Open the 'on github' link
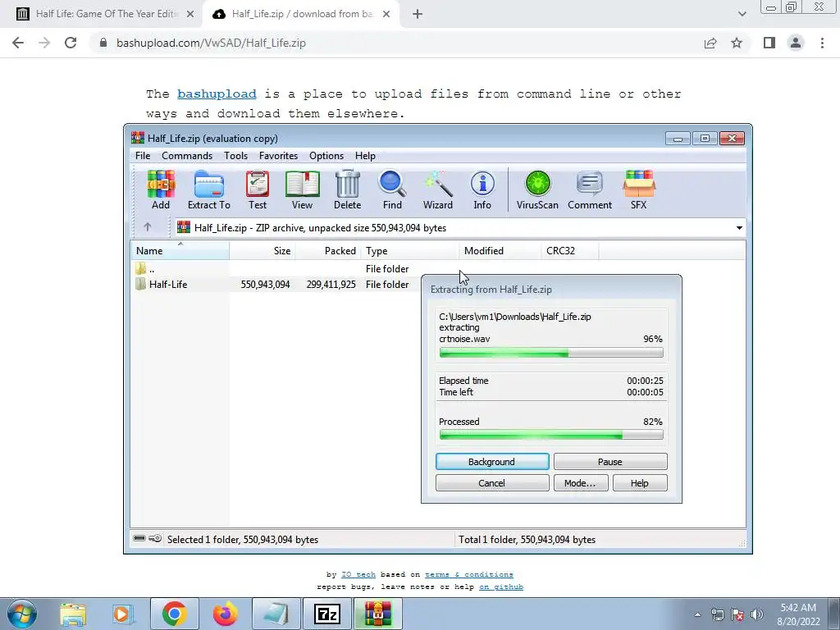The height and width of the screenshot is (630, 840). pos(501,587)
